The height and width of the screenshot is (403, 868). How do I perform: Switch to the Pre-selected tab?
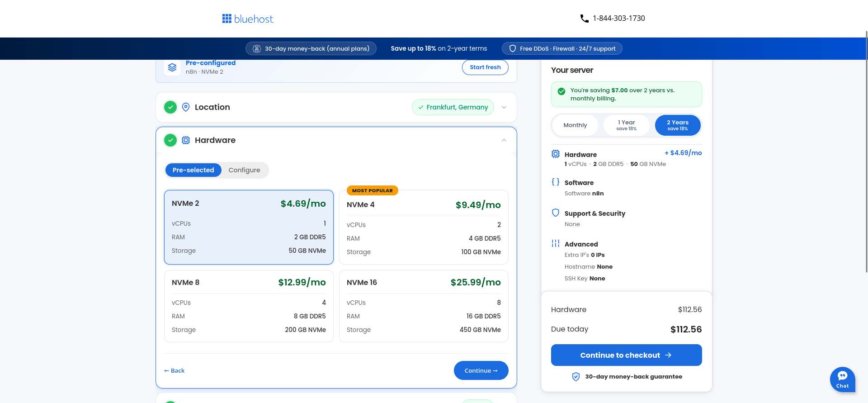coord(193,170)
